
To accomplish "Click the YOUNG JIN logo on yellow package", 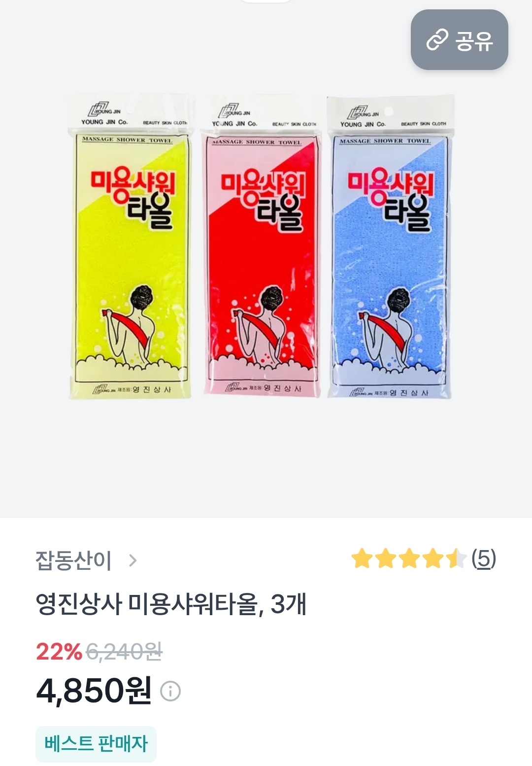I will pyautogui.click(x=104, y=114).
